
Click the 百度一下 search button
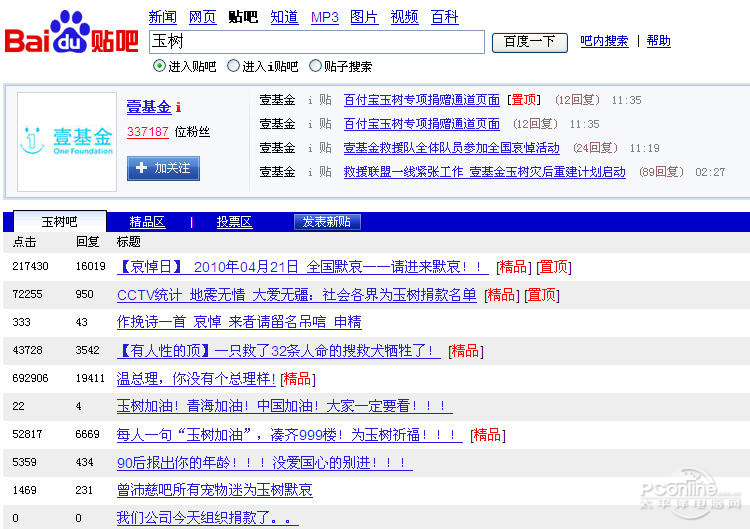(529, 42)
